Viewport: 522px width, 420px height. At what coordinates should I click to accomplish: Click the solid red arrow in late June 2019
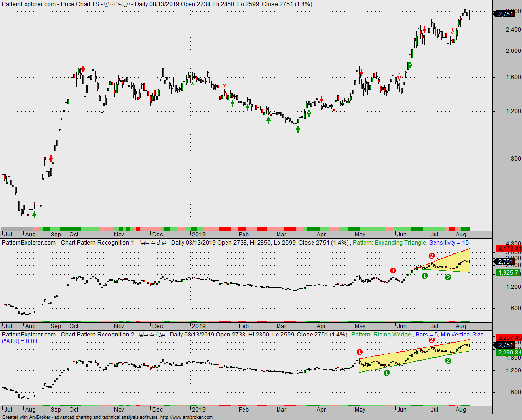click(x=424, y=29)
